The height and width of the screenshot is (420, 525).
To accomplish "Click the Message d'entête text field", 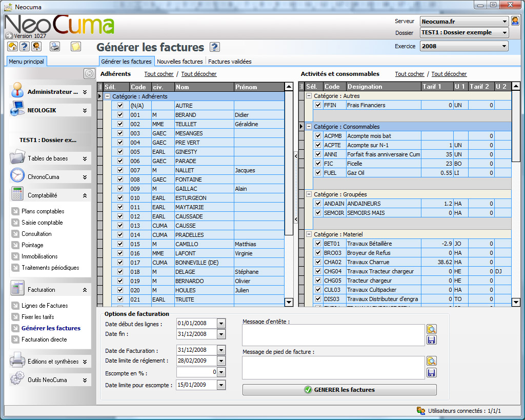I will [x=333, y=335].
